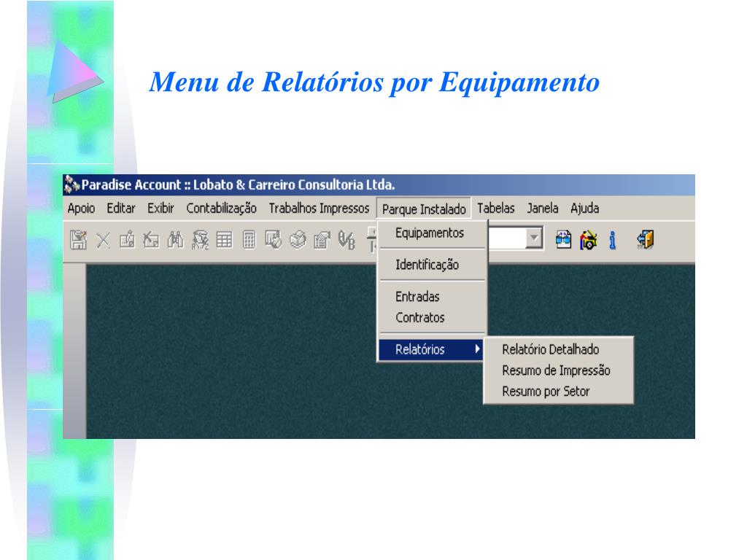Choose Relatório Detalhado from submenu
The image size is (747, 560).
[x=558, y=349]
